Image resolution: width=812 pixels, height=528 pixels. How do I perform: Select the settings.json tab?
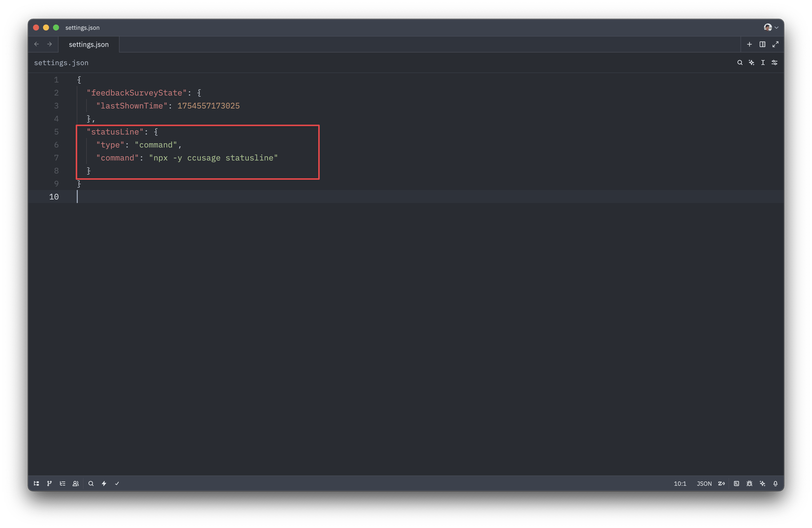click(89, 44)
